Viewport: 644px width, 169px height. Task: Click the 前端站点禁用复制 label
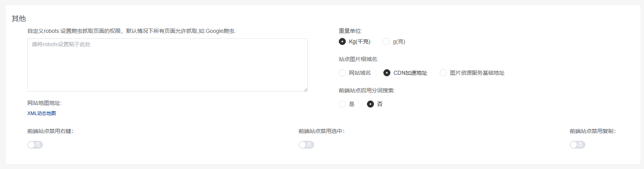[592, 131]
